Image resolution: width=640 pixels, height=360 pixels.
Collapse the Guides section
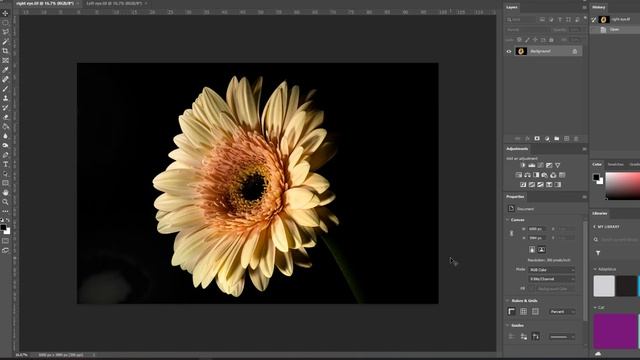(x=508, y=326)
